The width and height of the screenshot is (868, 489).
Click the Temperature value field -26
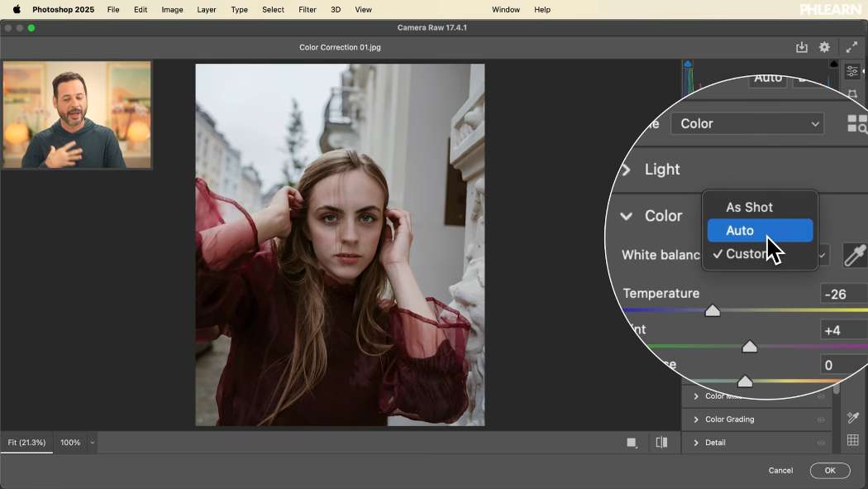(843, 294)
